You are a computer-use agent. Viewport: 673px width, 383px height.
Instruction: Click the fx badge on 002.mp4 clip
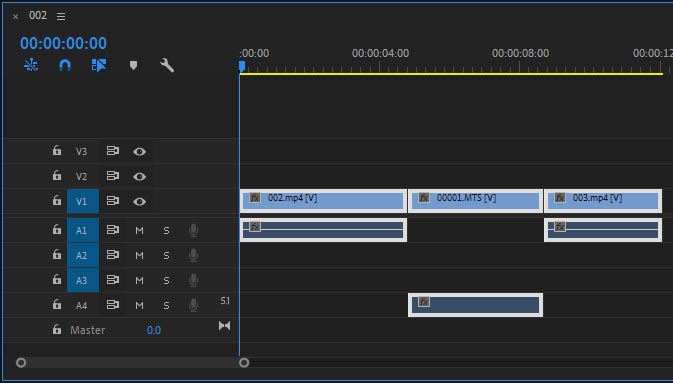255,198
